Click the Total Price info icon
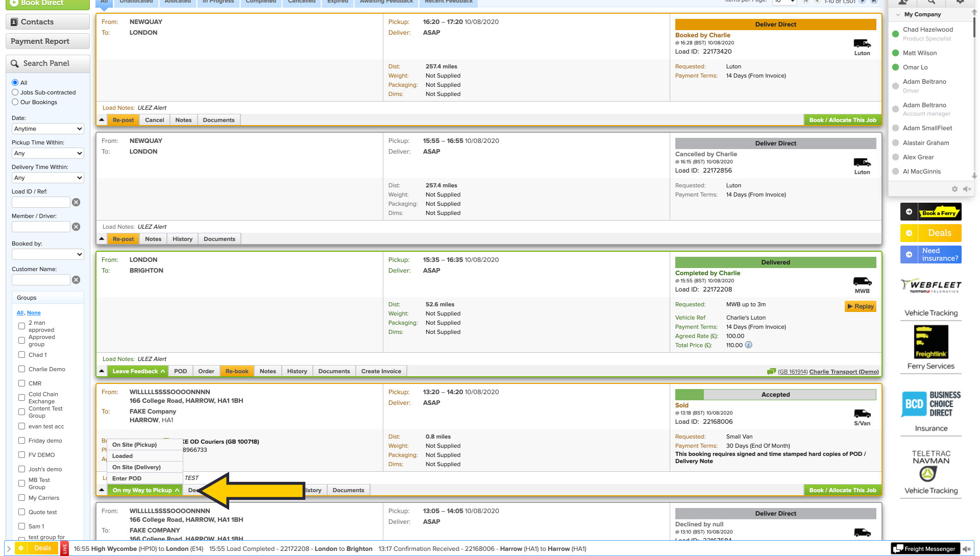The height and width of the screenshot is (556, 980). click(748, 345)
